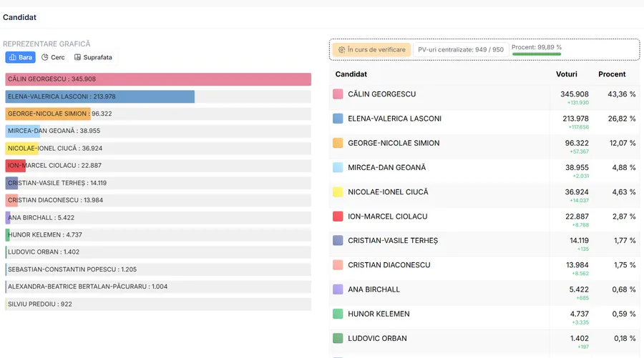644x358 pixels.
Task: Sort table by Voturi column header
Action: (x=566, y=74)
